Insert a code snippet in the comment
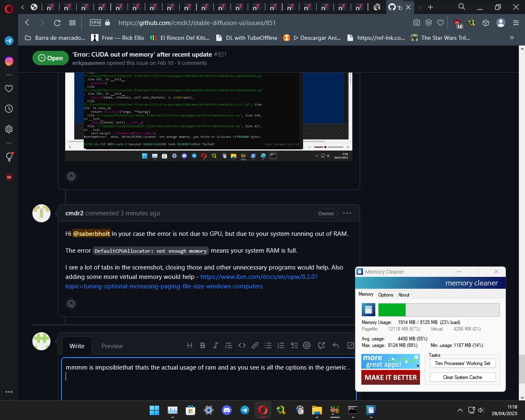The width and height of the screenshot is (525, 420). (242, 345)
